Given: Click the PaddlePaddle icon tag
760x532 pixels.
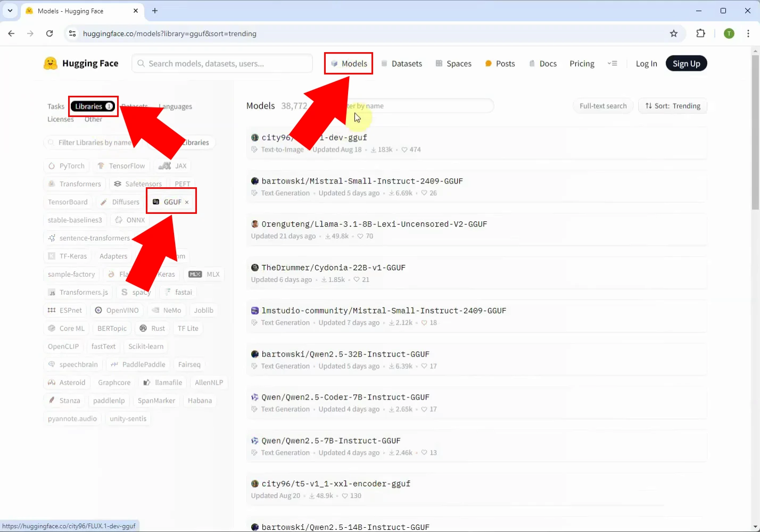Looking at the screenshot, I should coord(138,365).
